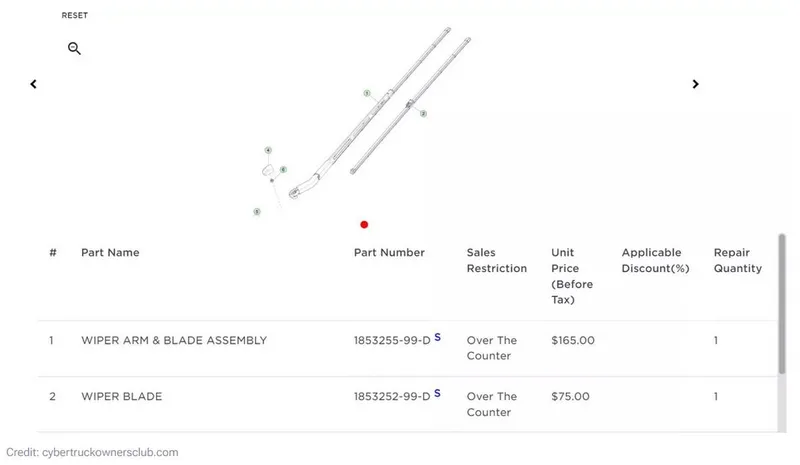Click callout 6 beside the nut

pos(284,170)
